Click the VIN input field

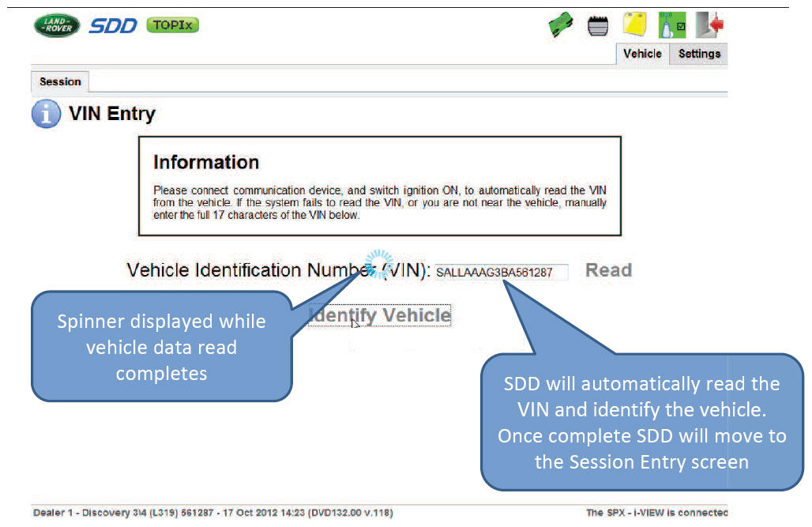tap(501, 273)
